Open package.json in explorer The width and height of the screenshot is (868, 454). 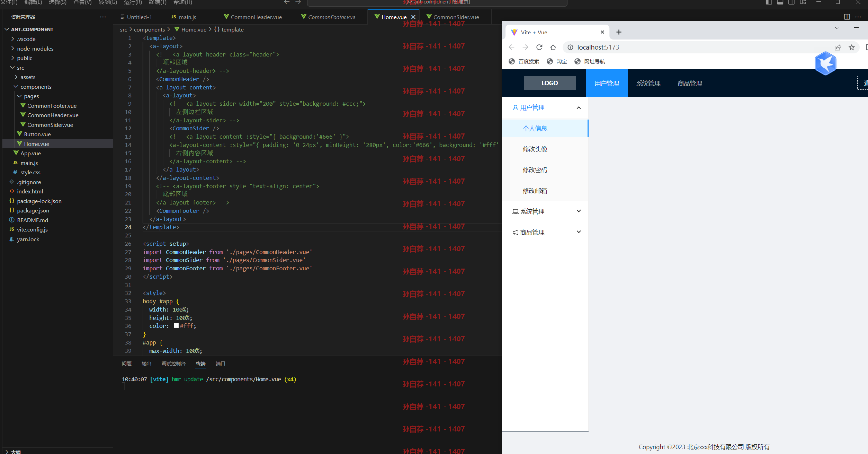[x=58, y=210]
